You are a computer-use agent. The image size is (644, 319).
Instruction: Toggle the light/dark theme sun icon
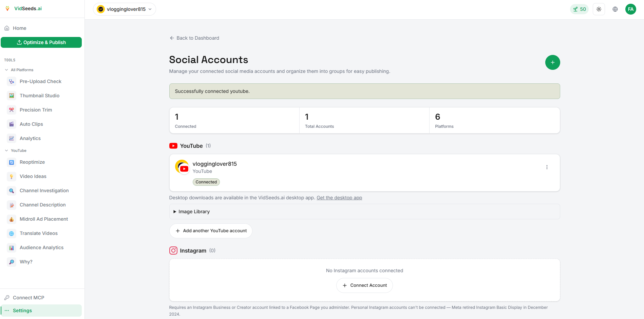(599, 9)
